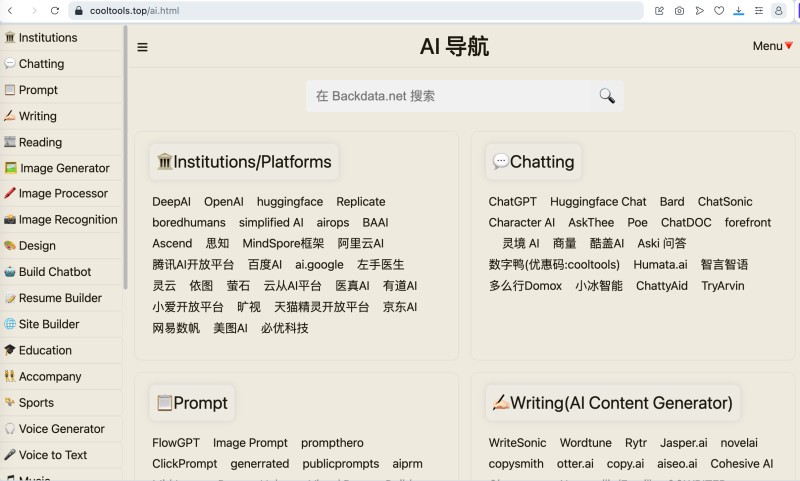Screen dimensions: 800x481
Task: Click the Education graduation cap icon
Action: pos(10,350)
